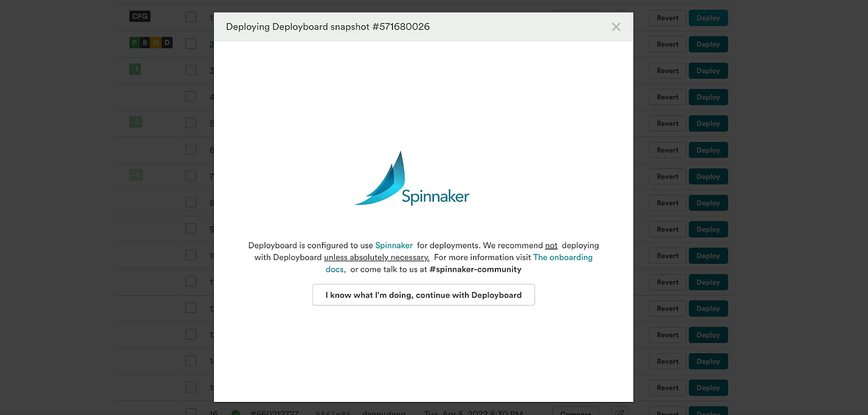Select the row 4 checkbox
Image resolution: width=868 pixels, height=415 pixels.
(190, 97)
